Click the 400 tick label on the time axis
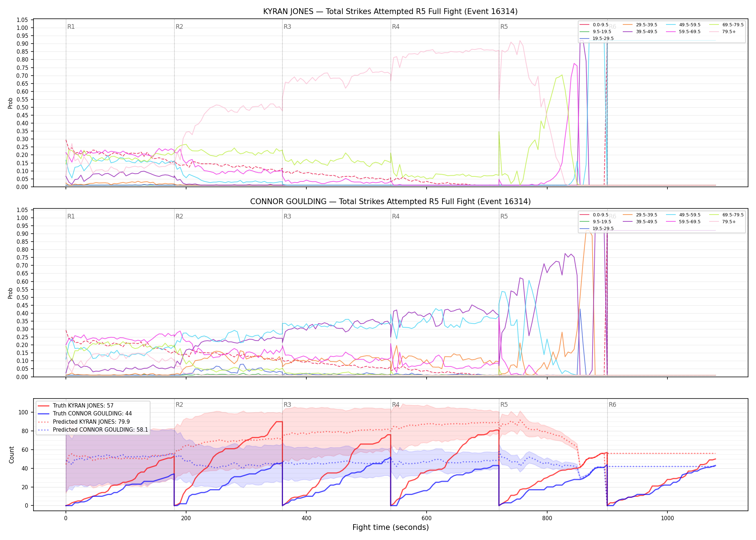Image resolution: width=756 pixels, height=540 pixels. point(306,518)
